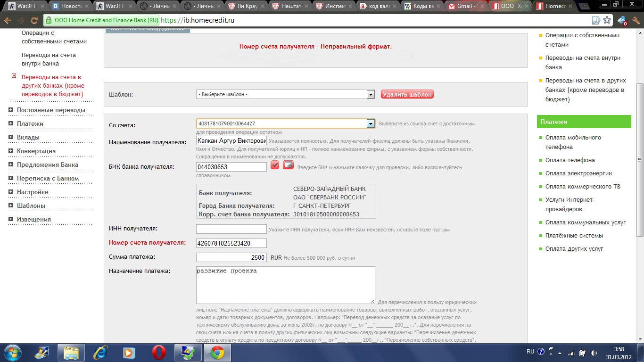Open Операции с собственными счетами in left menu
The height and width of the screenshot is (362, 644).
coord(54,37)
